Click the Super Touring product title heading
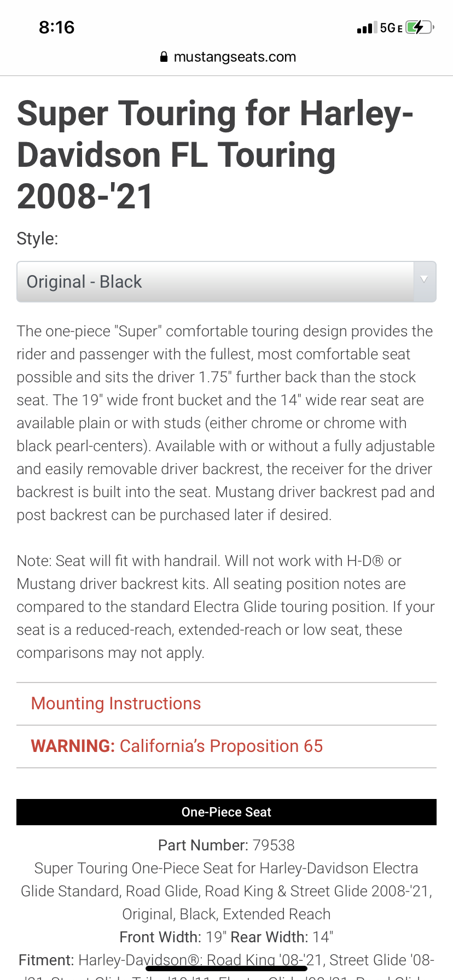The width and height of the screenshot is (453, 980). coord(214,155)
